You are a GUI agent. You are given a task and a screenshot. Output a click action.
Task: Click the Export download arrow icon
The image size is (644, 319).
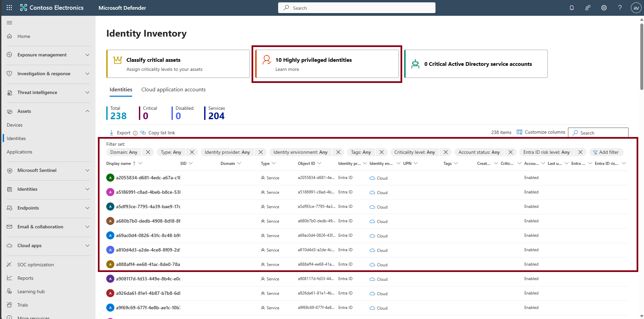tap(111, 133)
